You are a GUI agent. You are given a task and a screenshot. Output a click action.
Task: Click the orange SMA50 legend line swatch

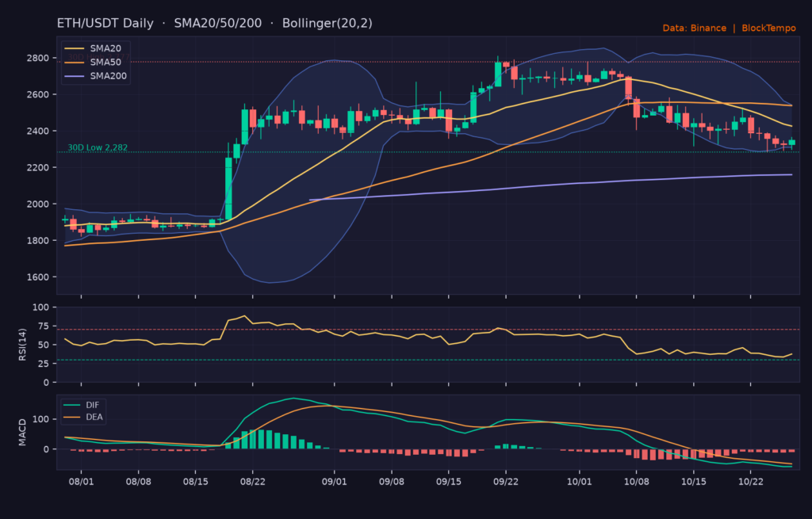click(74, 63)
